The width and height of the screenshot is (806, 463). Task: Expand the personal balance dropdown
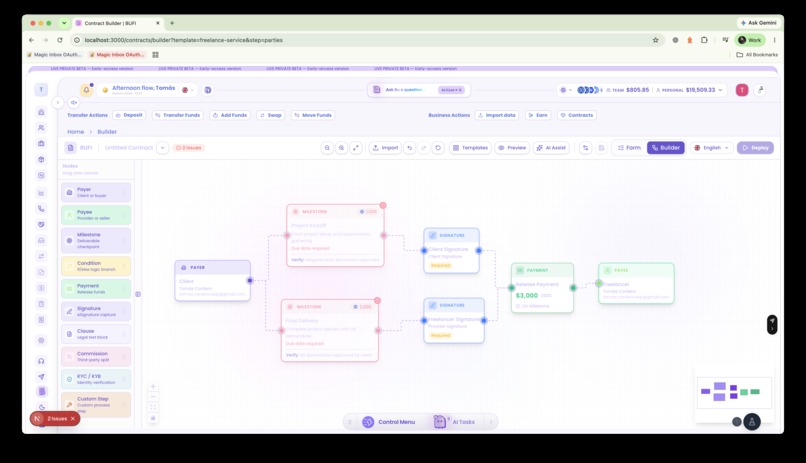pyautogui.click(x=720, y=90)
